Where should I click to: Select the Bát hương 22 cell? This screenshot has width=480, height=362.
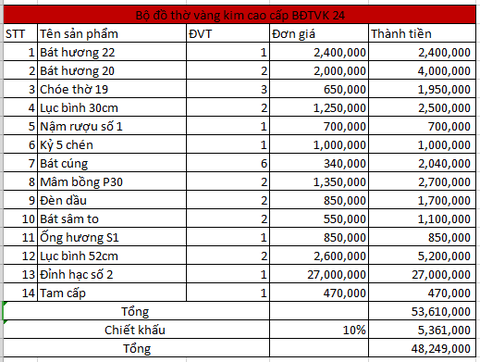coord(112,52)
